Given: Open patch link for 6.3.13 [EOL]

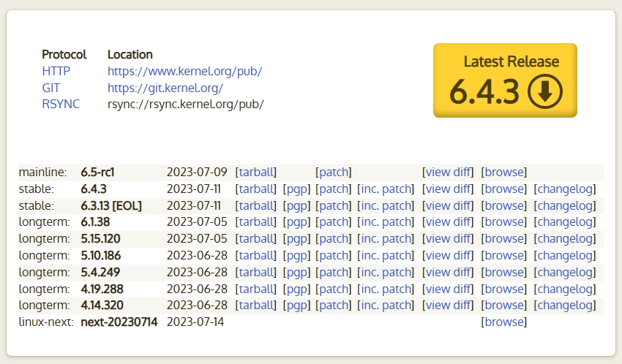Looking at the screenshot, I should (x=334, y=206).
